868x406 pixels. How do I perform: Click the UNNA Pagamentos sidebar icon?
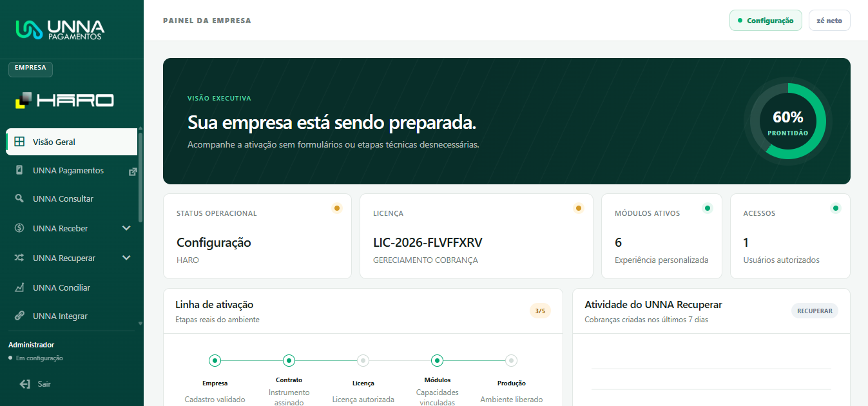19,170
